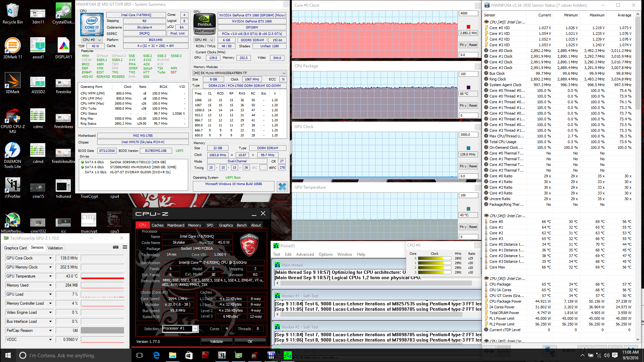Select the SanDisk SD8SN8U1T001122 drive entry
Screen dimensions: 644x362
click(x=133, y=162)
